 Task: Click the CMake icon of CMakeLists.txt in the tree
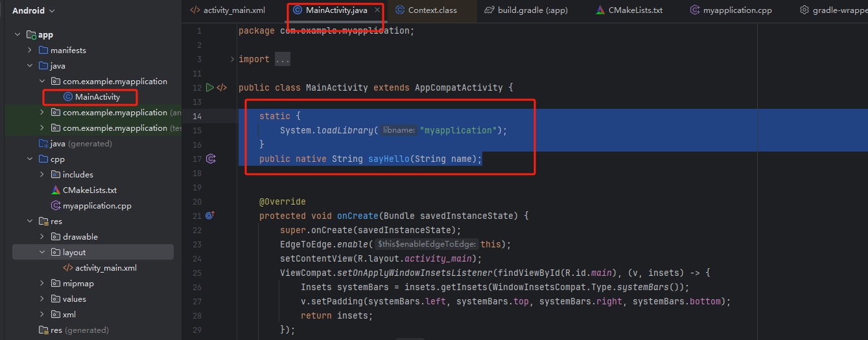tap(56, 190)
